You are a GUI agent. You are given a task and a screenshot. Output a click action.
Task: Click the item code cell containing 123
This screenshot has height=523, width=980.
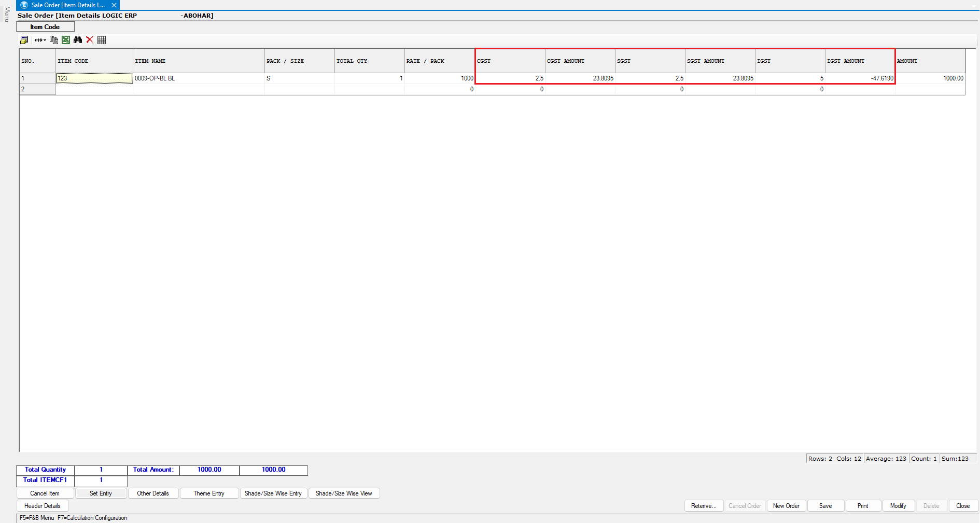94,78
